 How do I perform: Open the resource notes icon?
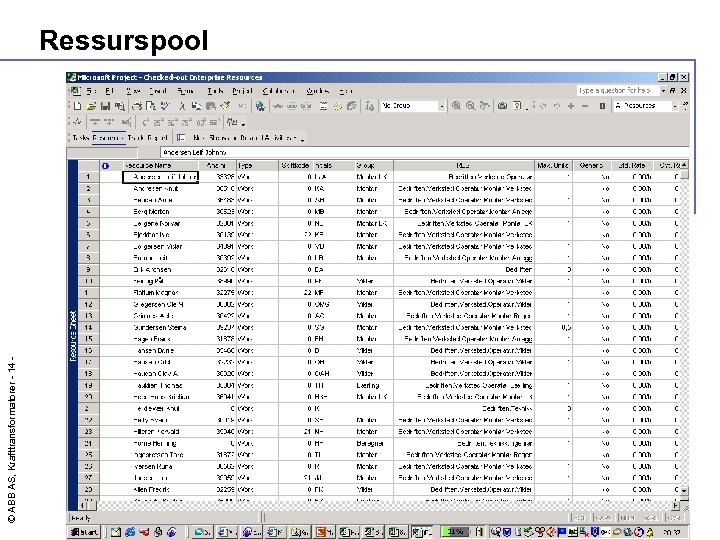click(x=338, y=106)
